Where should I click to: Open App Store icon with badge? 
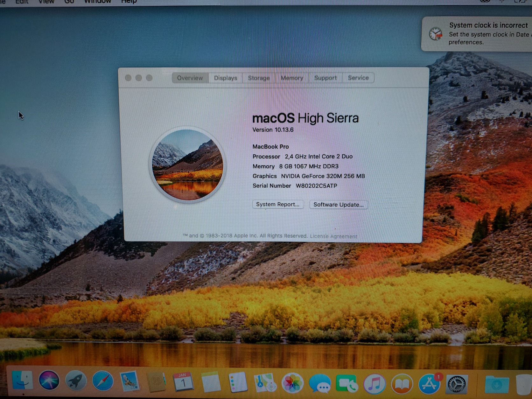[x=430, y=384]
